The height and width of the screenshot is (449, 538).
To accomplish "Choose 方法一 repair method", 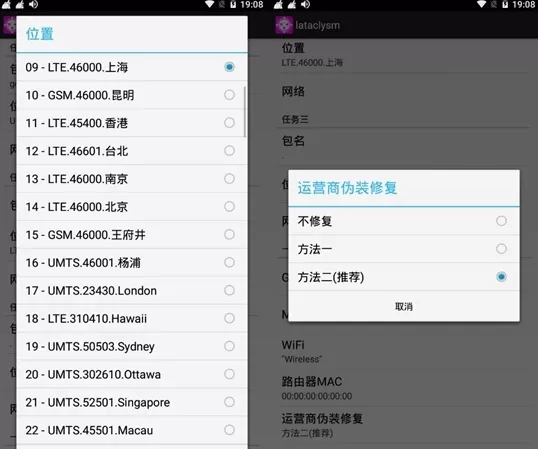I will (404, 249).
